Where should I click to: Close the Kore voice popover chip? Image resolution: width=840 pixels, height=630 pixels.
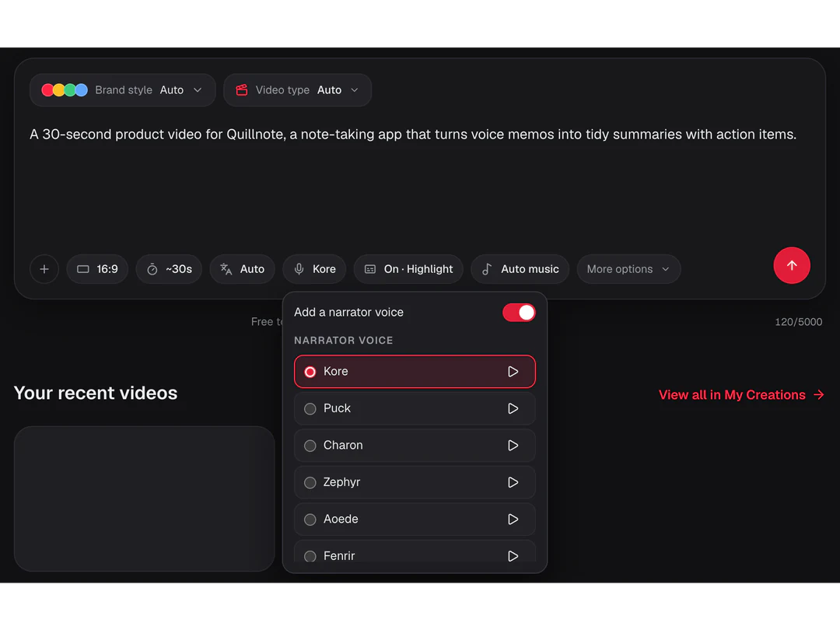314,269
